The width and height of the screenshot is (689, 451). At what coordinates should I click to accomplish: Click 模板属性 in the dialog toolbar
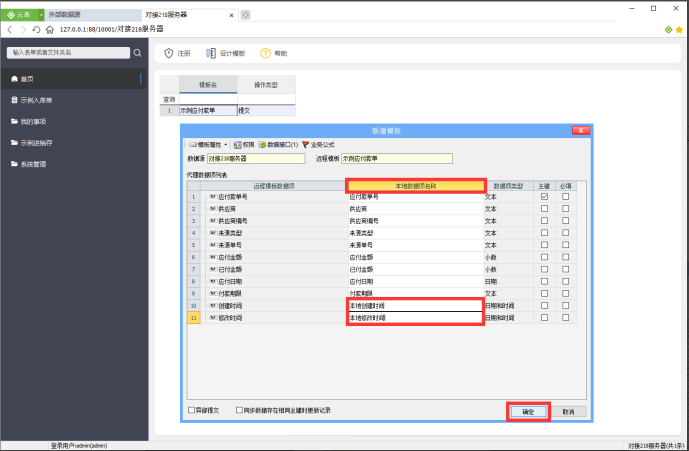(205, 145)
